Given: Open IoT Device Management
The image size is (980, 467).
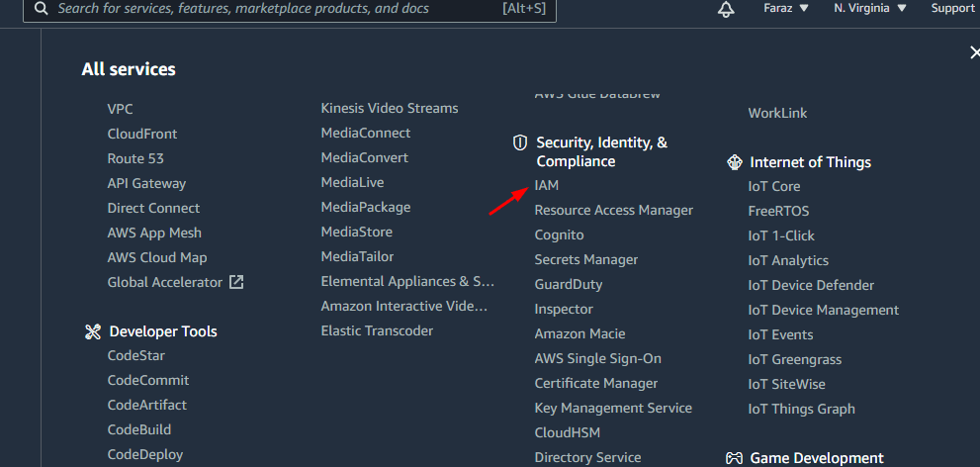Looking at the screenshot, I should (x=823, y=310).
